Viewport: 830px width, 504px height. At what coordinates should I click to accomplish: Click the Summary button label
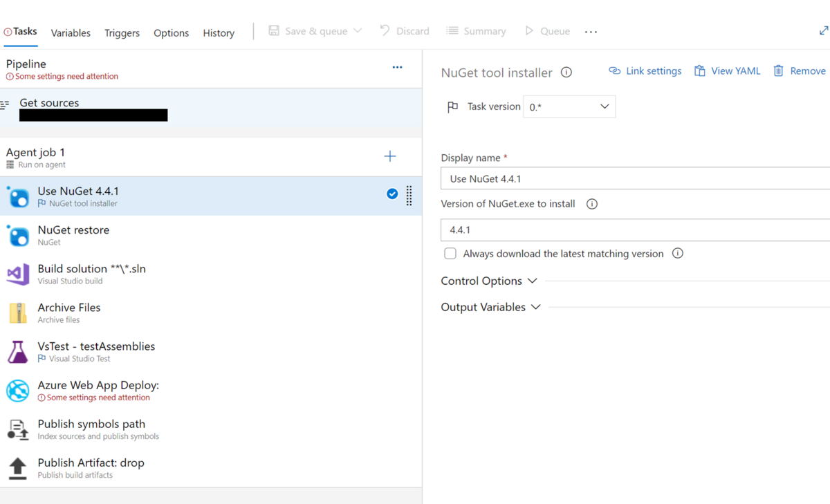point(484,31)
